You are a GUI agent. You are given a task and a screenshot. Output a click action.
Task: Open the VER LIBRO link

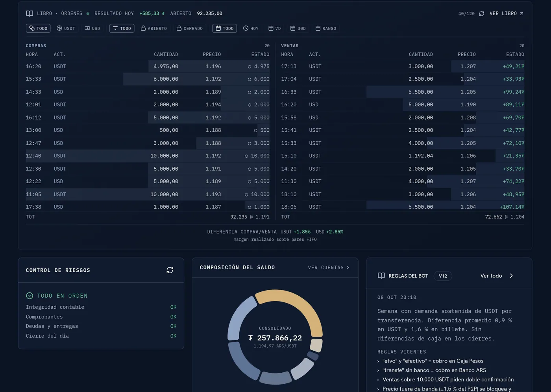coord(507,13)
